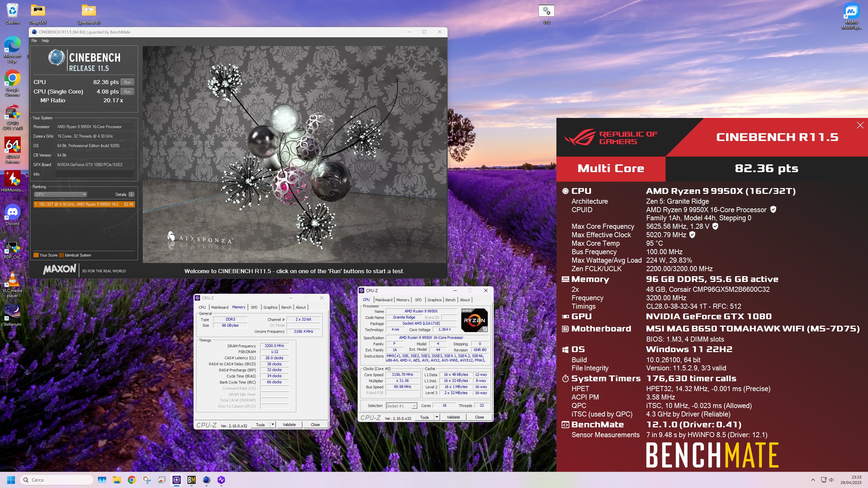Open File Explorer from the taskbar
The image size is (868, 488).
117,480
